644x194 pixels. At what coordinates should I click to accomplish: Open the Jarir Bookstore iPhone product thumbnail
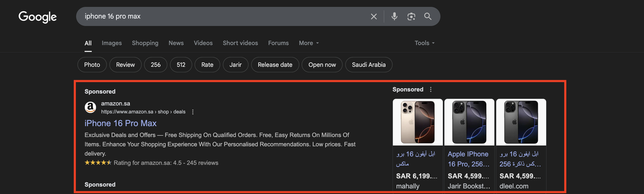(469, 122)
